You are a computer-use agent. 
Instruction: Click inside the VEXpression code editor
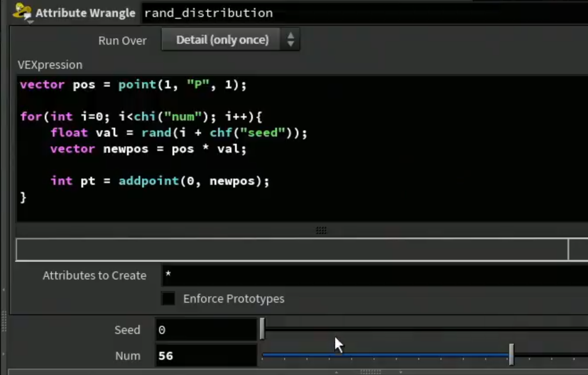click(302, 149)
